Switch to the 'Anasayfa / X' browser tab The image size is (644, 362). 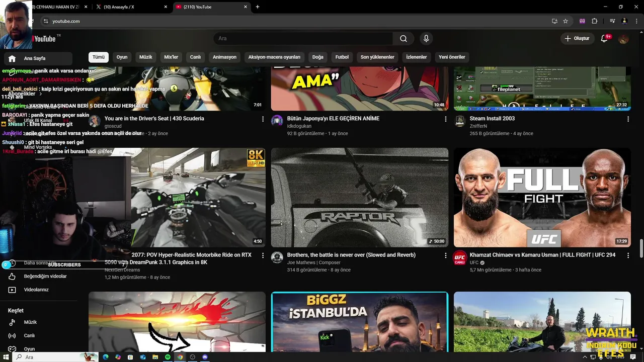[132, 7]
